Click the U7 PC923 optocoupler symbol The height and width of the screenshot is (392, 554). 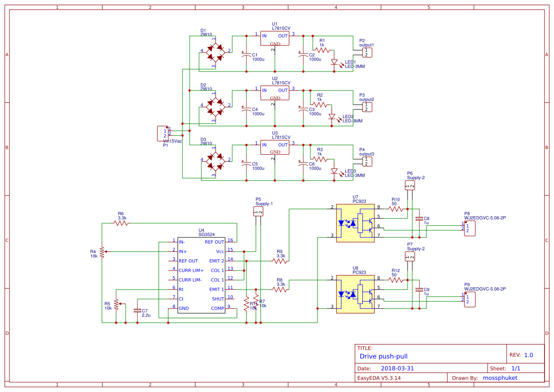(355, 223)
